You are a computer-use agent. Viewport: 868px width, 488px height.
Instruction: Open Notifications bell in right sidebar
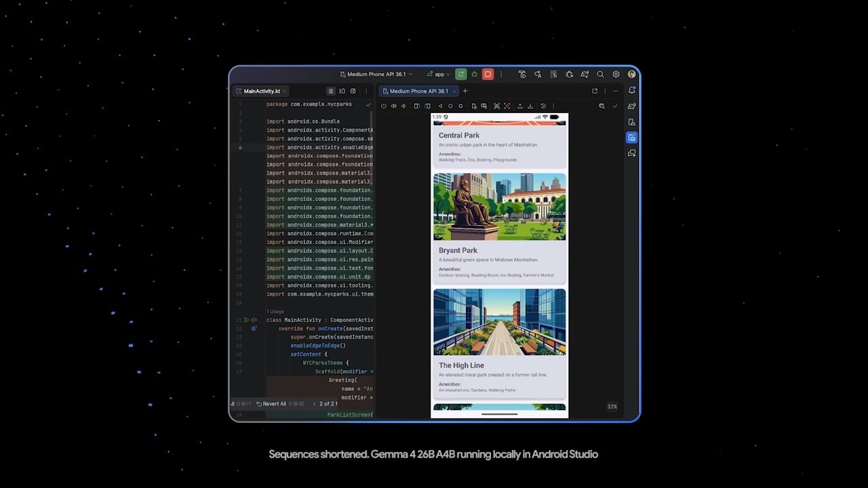[631, 90]
